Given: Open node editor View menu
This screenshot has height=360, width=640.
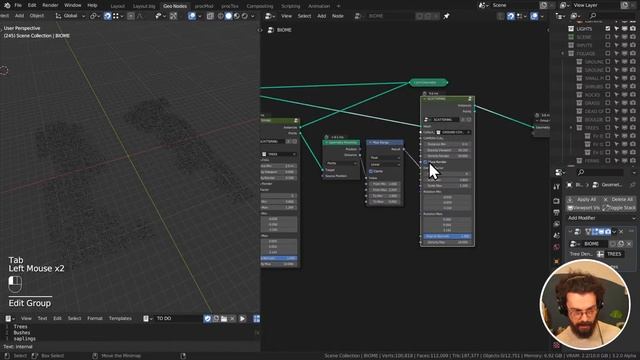Looking at the screenshot, I should click(286, 16).
